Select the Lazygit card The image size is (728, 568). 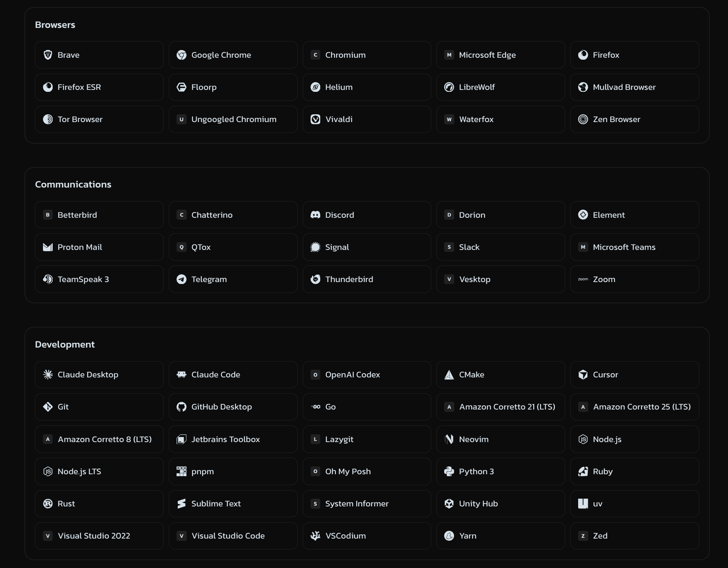[x=367, y=439]
